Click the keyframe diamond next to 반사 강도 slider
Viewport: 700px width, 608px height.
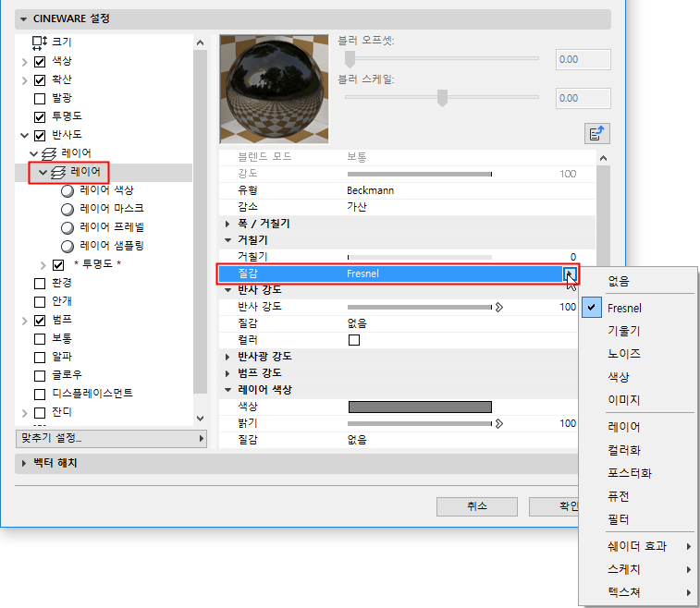(x=499, y=307)
